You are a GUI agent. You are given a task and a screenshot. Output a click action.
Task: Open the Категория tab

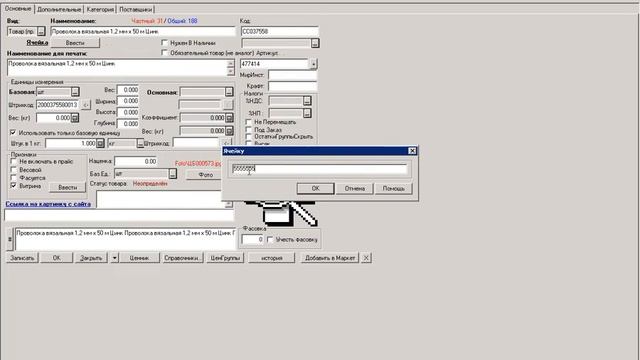point(100,9)
